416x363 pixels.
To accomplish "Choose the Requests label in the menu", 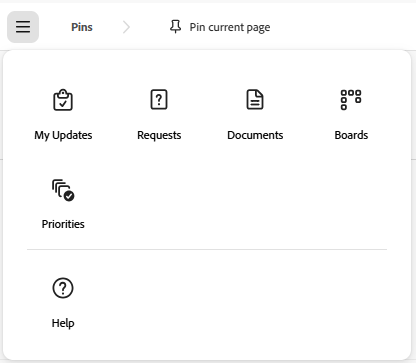I will pyautogui.click(x=159, y=135).
